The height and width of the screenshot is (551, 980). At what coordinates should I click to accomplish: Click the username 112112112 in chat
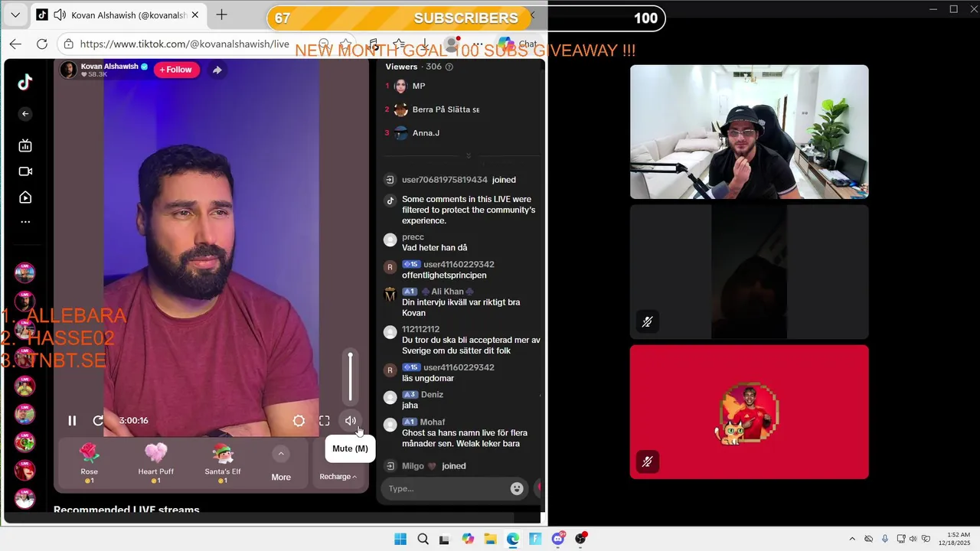[x=420, y=330]
